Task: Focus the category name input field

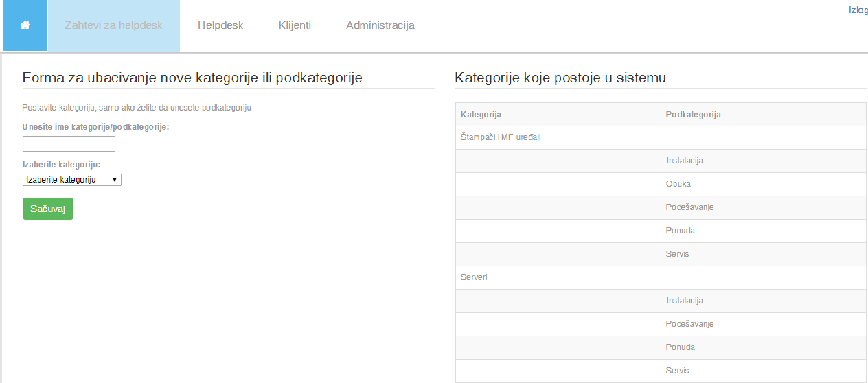Action: [x=69, y=143]
